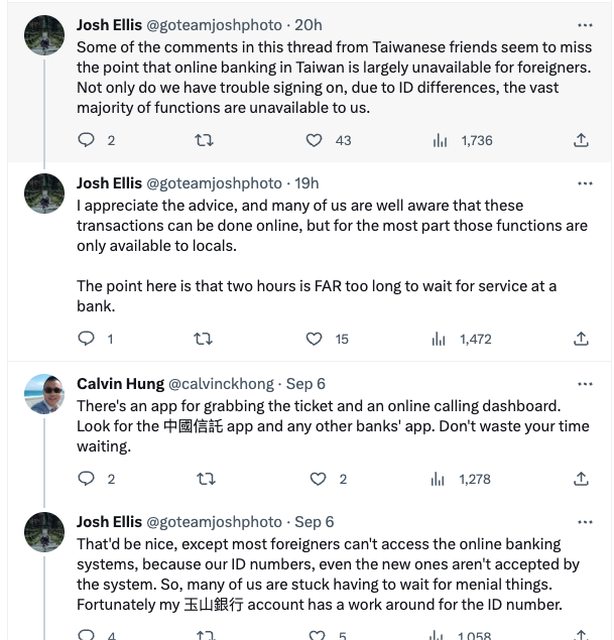Click Josh Ellis avatar on the 19h tweet
Screen dimensions: 614x640
point(44,193)
